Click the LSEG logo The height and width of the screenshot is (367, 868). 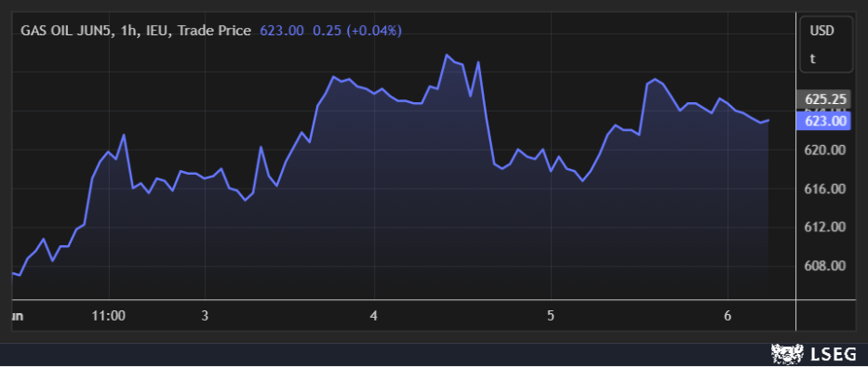(x=814, y=353)
